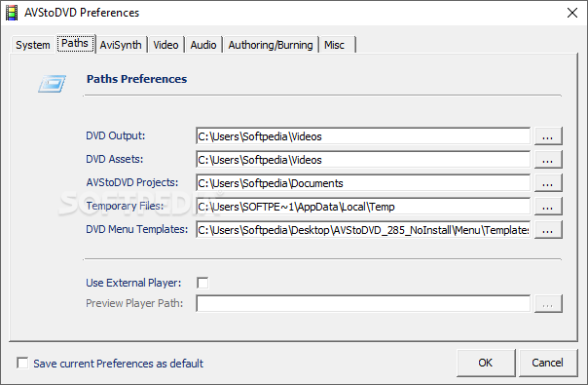Cancel the preferences dialog
Viewport: 588px width, 385px height.
point(548,363)
